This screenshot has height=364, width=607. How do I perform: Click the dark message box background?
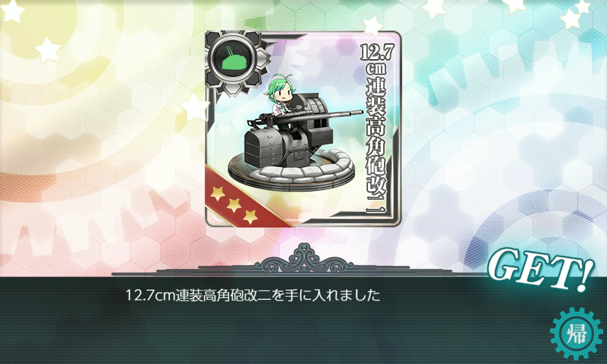[x=303, y=320]
